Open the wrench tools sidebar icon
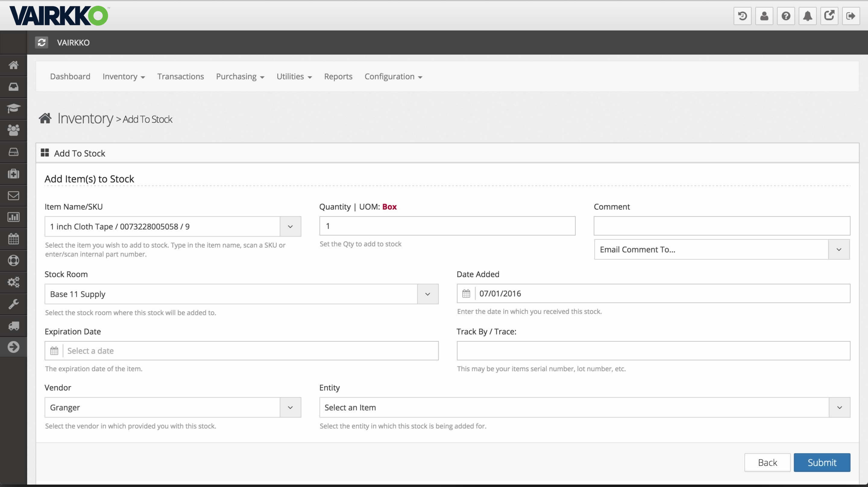This screenshot has height=487, width=868. [14, 304]
